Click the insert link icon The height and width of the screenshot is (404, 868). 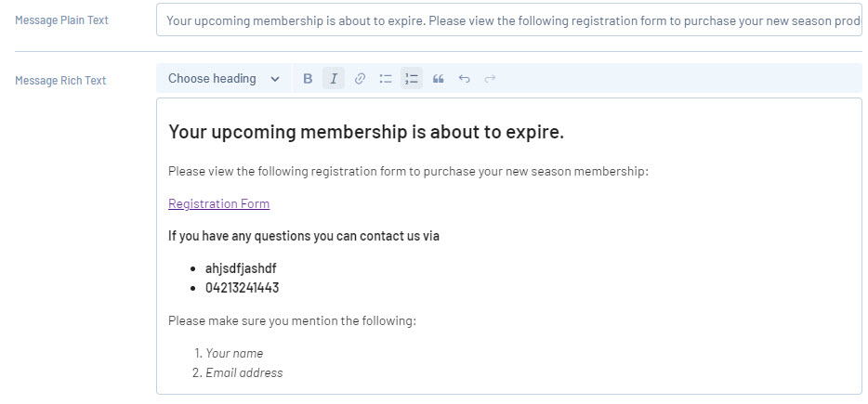click(x=360, y=79)
